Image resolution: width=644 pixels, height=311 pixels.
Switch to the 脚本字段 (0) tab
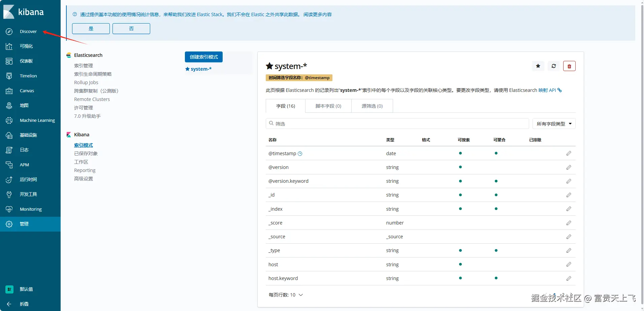[328, 106]
